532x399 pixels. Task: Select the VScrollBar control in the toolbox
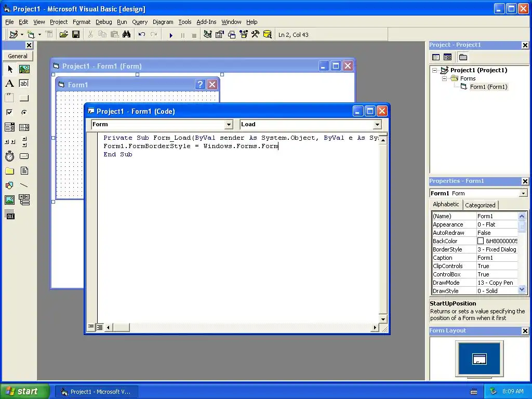pos(24,142)
